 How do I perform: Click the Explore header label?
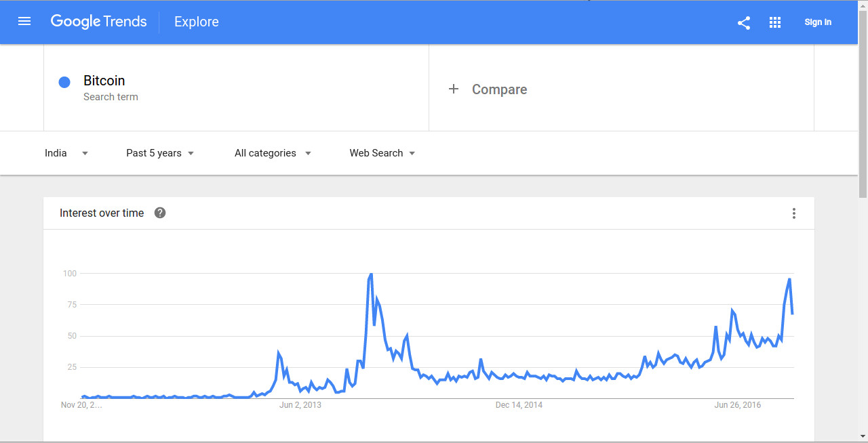197,22
